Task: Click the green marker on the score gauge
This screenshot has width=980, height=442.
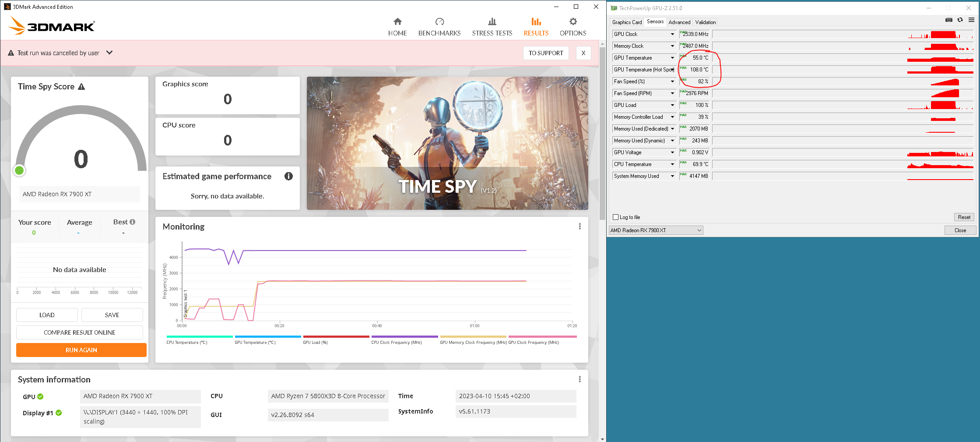Action: [19, 170]
